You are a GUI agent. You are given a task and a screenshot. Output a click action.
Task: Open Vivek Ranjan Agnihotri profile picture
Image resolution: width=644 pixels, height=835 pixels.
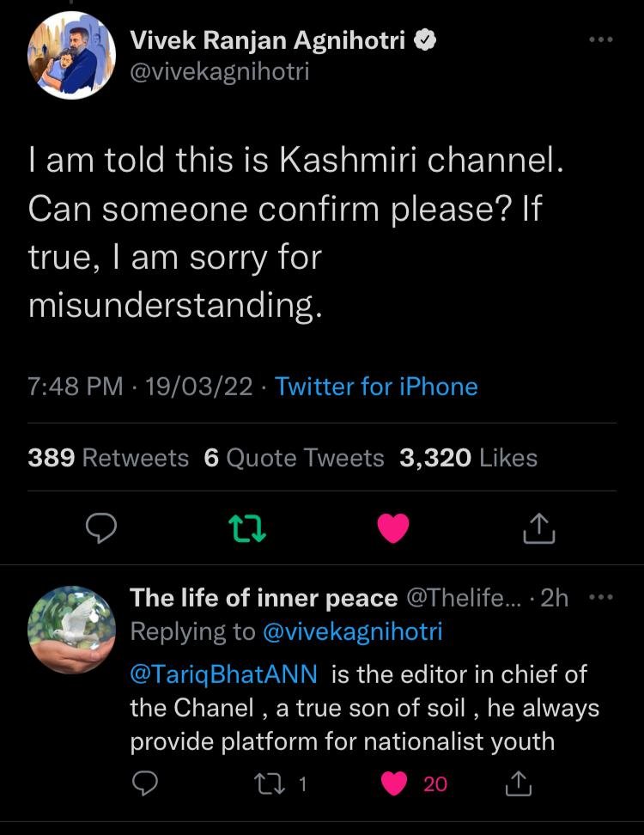[72, 56]
